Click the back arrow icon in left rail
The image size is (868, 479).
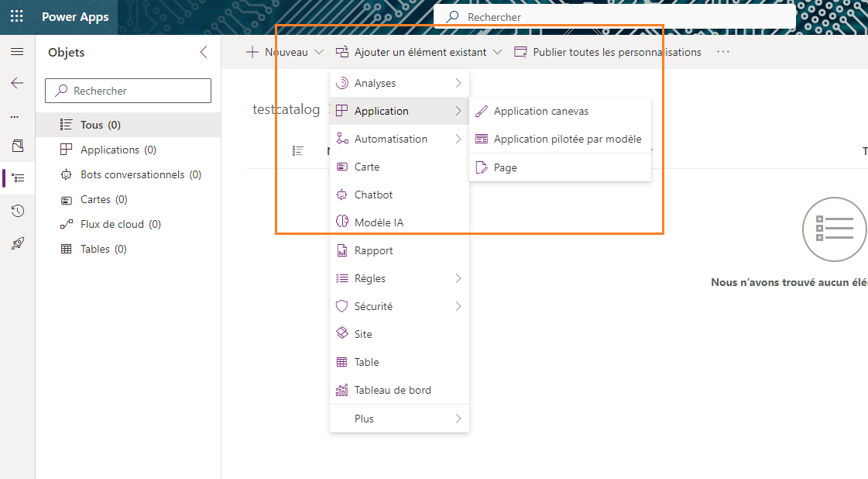[x=17, y=83]
